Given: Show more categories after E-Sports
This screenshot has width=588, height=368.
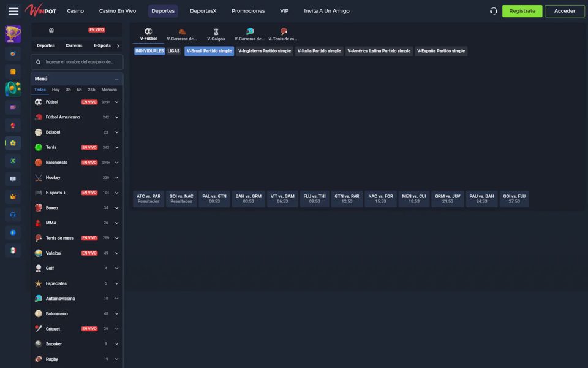Looking at the screenshot, I should coord(118,46).
